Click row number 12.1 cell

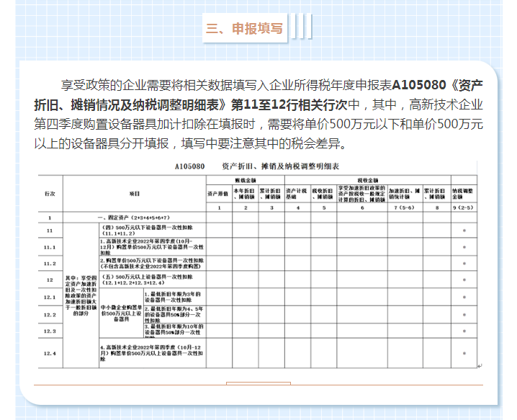click(50, 298)
